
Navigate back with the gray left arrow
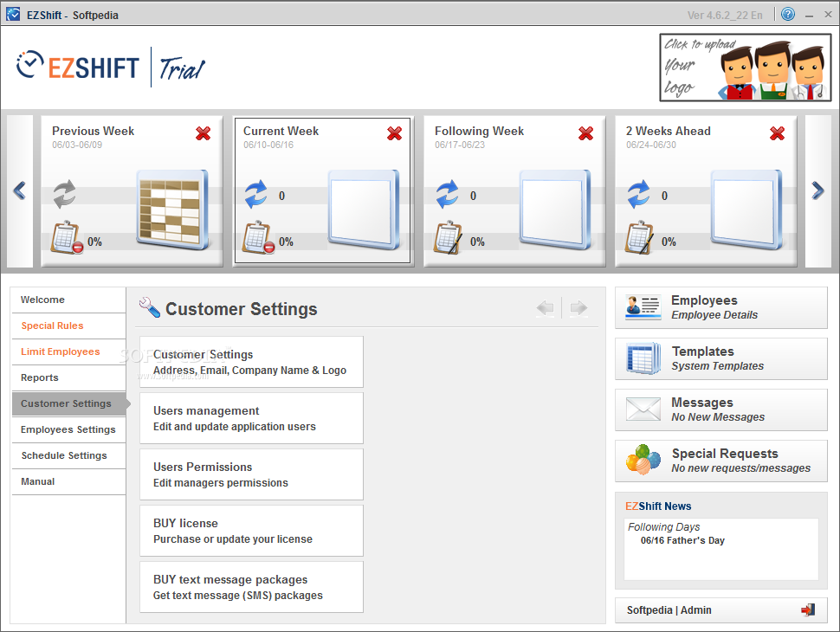pos(546,308)
